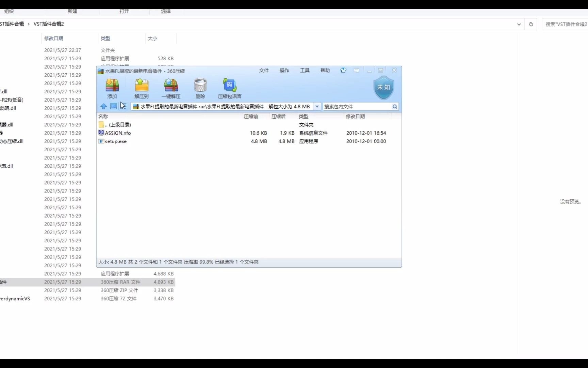The height and width of the screenshot is (368, 588).
Task: Sort Explorer files by 修改日期 column
Action: (53, 39)
